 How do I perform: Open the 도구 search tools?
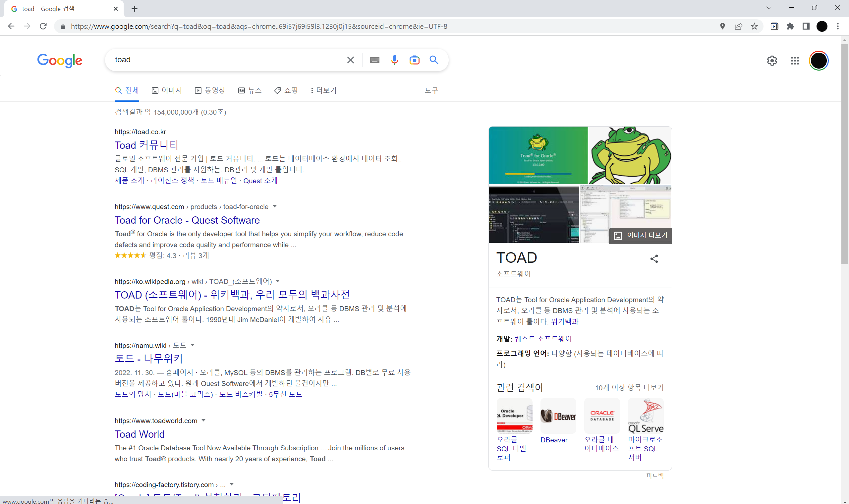pyautogui.click(x=431, y=90)
